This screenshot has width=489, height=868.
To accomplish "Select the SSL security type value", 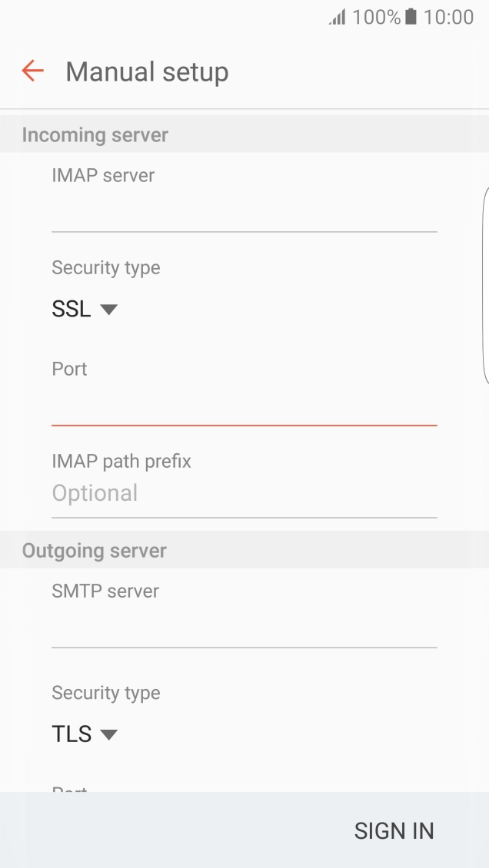I will click(x=72, y=310).
